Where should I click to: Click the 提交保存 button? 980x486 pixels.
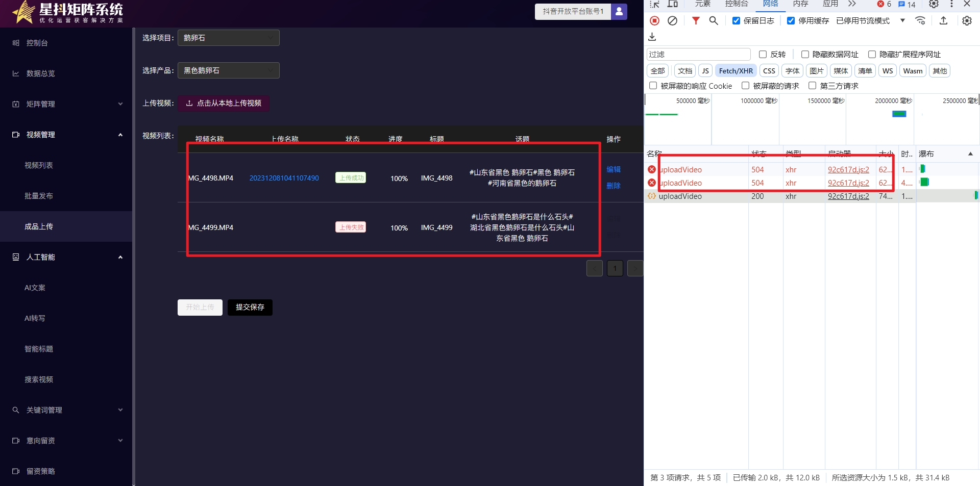(250, 307)
